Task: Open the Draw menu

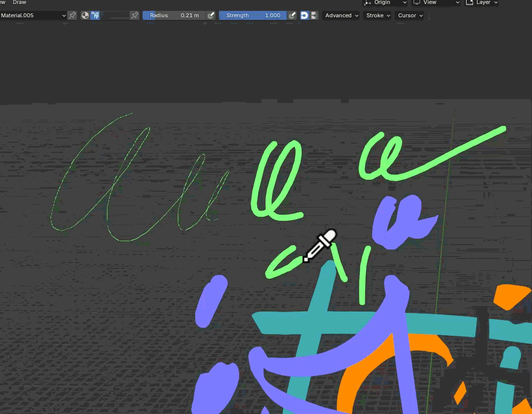Action: tap(19, 2)
